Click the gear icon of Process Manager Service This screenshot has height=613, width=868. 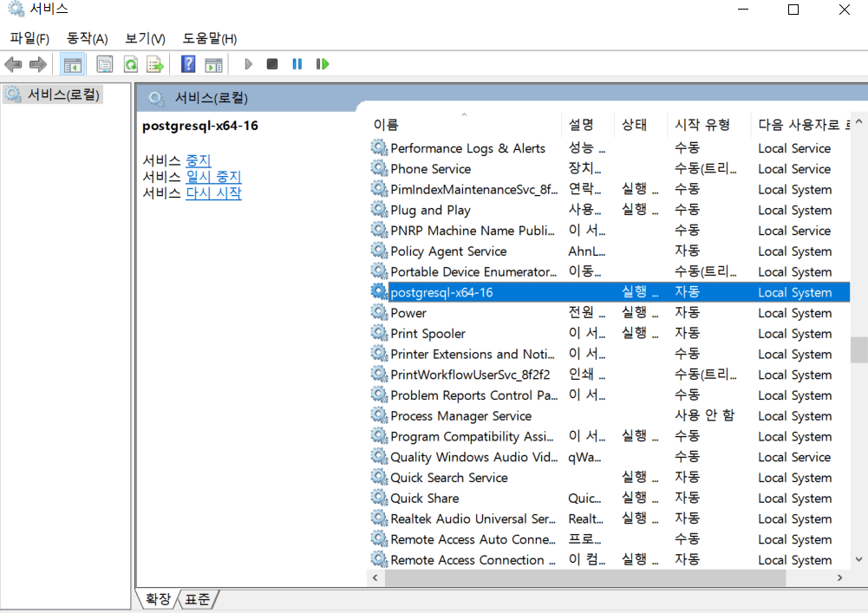tap(379, 415)
